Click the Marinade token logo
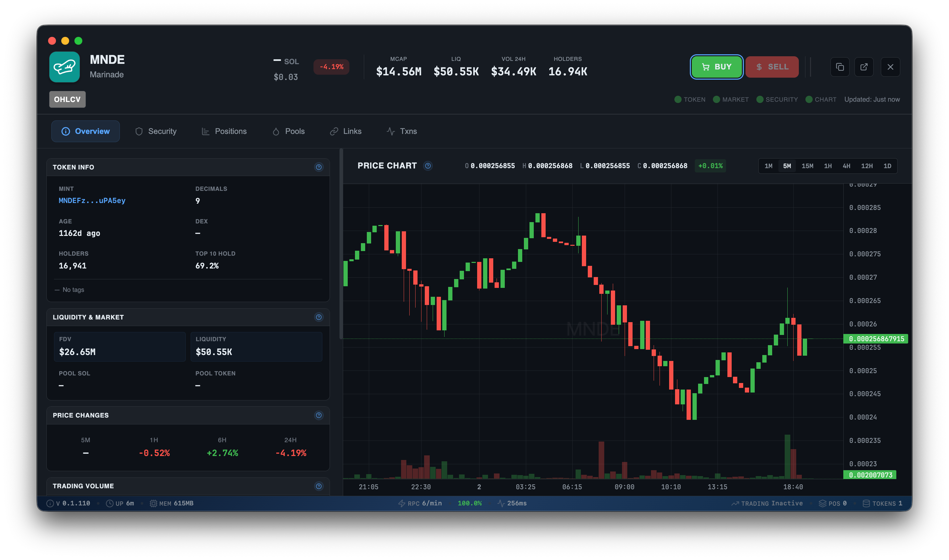 (65, 67)
